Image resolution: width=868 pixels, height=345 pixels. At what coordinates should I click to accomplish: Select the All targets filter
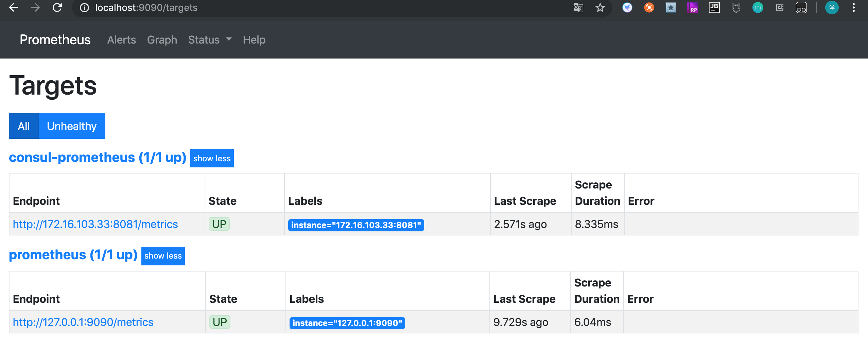pyautogui.click(x=24, y=126)
